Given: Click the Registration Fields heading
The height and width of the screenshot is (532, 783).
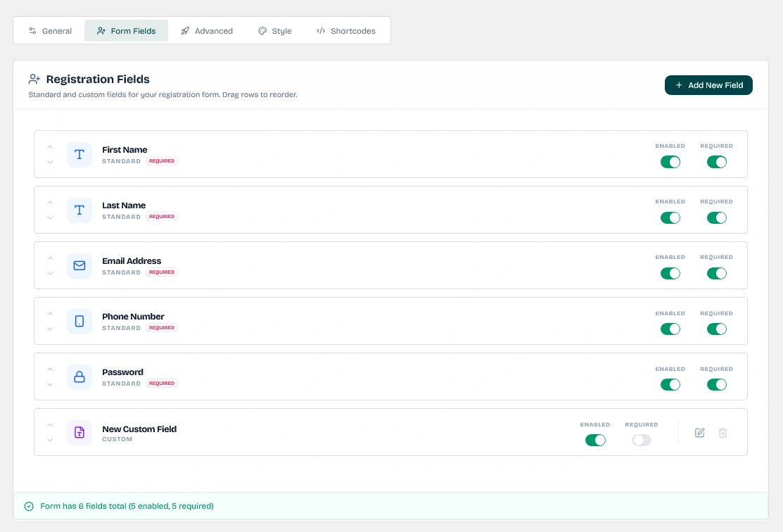Looking at the screenshot, I should click(x=98, y=79).
